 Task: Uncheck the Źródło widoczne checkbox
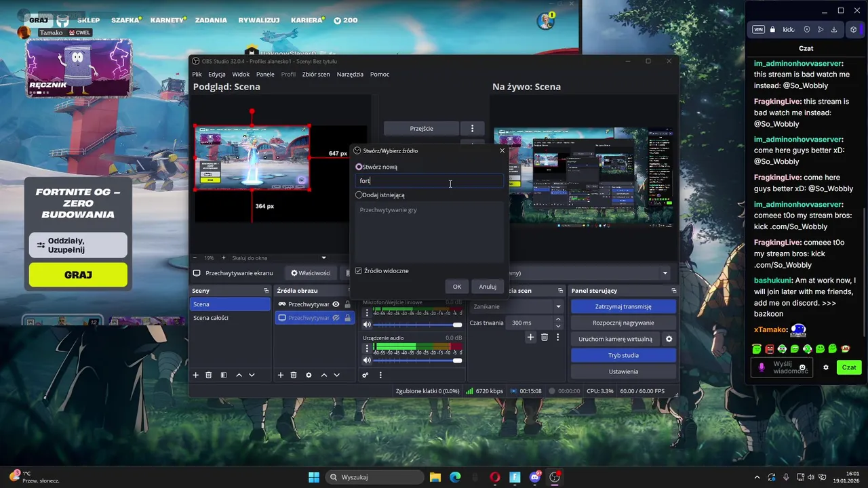[359, 271]
